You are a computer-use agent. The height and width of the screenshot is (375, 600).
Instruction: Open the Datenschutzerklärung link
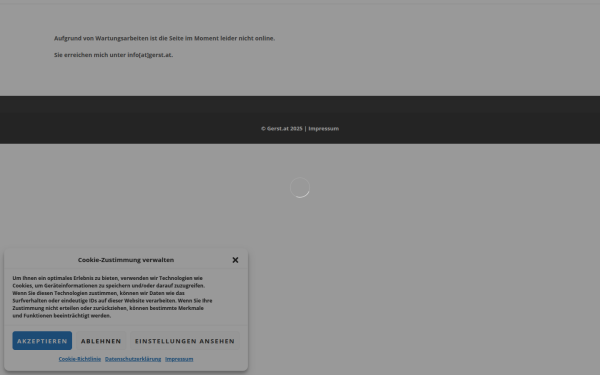click(133, 359)
